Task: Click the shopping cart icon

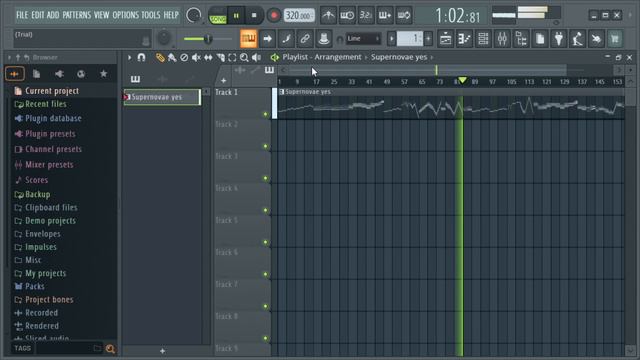Action: coord(615,39)
